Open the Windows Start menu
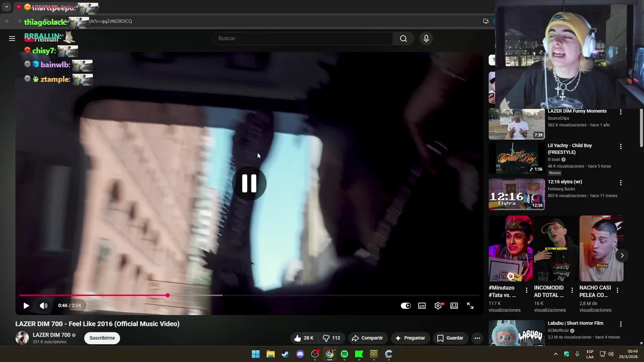 coord(256,354)
